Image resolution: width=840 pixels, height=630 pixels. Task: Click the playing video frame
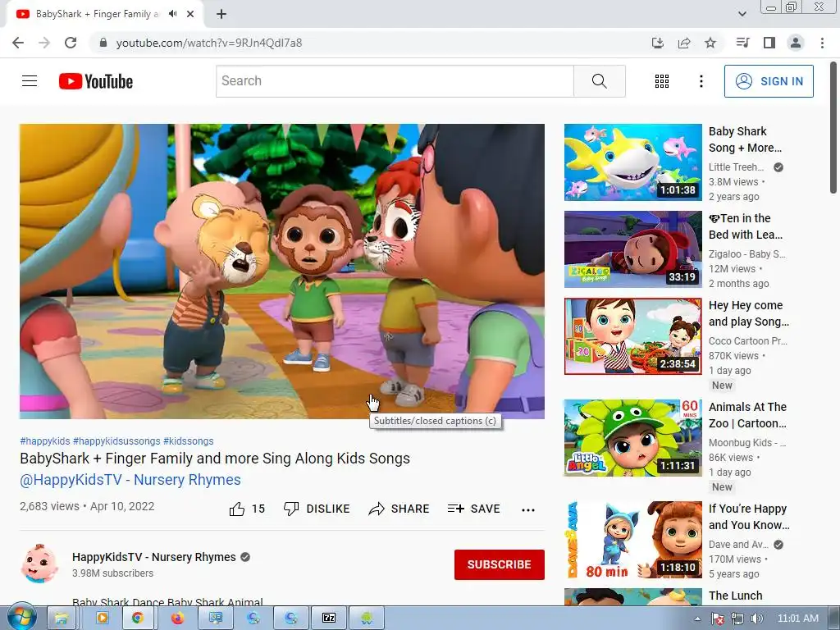(282, 271)
